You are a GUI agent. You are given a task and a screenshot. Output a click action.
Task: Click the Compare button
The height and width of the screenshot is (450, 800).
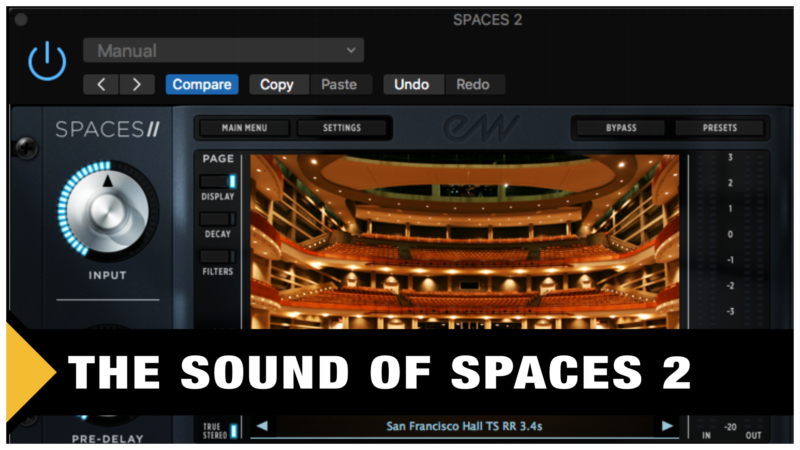(202, 84)
